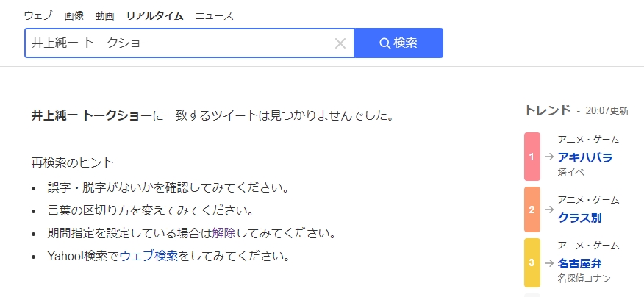Focus the search field containing 井上純一 トークショー

point(179,43)
